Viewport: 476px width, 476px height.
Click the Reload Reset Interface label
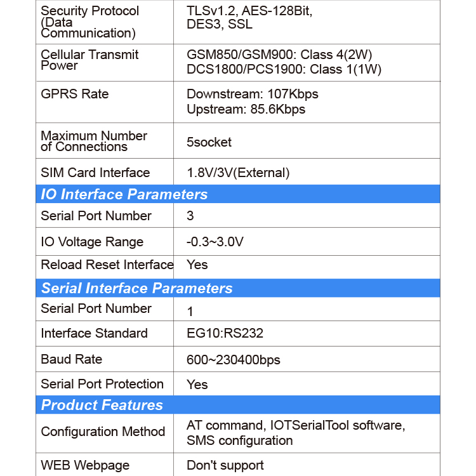[x=107, y=265]
